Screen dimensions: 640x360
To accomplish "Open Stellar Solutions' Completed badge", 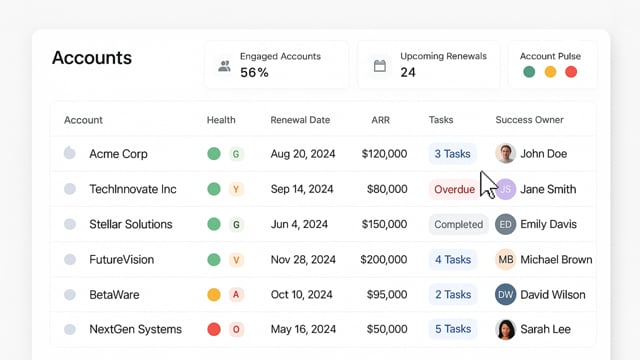I will point(458,224).
